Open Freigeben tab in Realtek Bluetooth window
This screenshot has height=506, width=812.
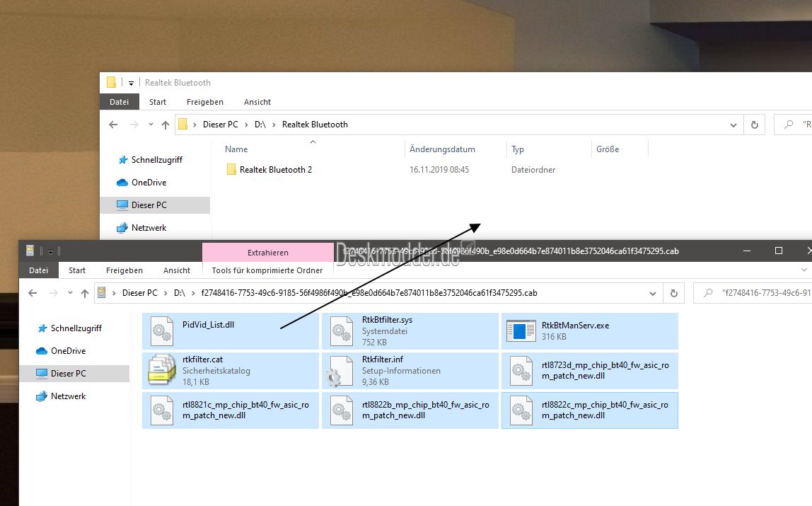tap(205, 102)
